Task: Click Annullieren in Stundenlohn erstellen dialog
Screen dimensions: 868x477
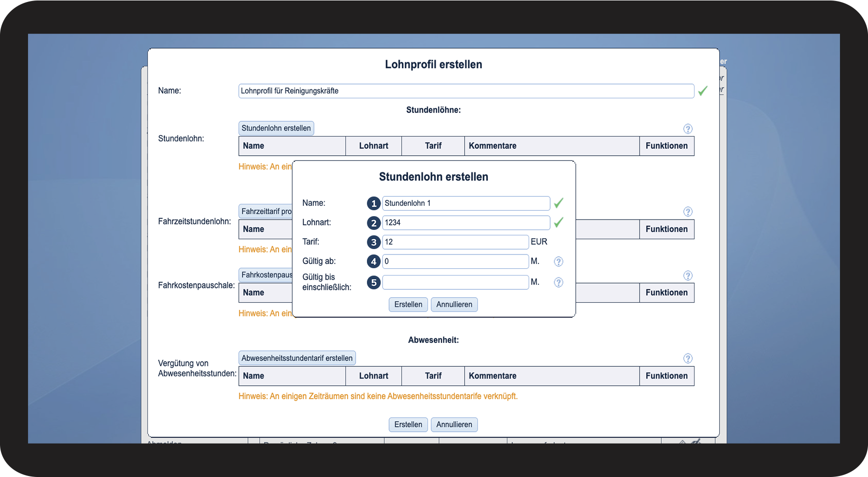Action: tap(454, 305)
